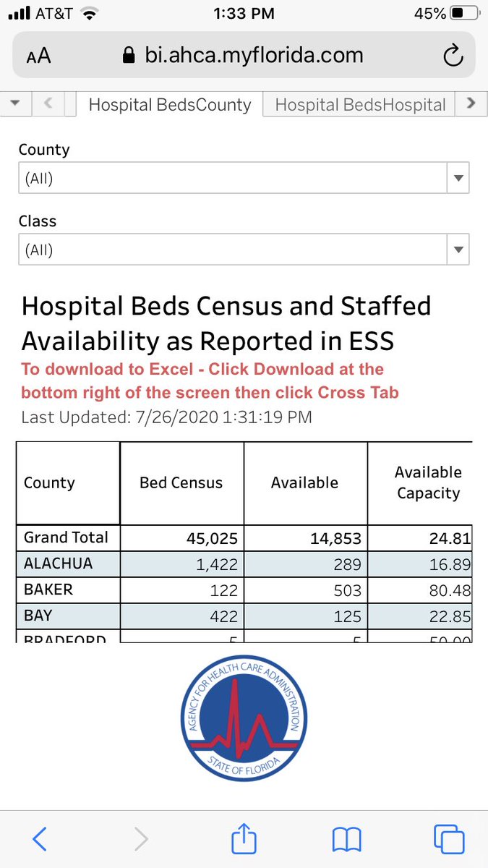Viewport: 488px width, 868px height.
Task: Open the Safari share sheet icon
Action: click(x=244, y=838)
